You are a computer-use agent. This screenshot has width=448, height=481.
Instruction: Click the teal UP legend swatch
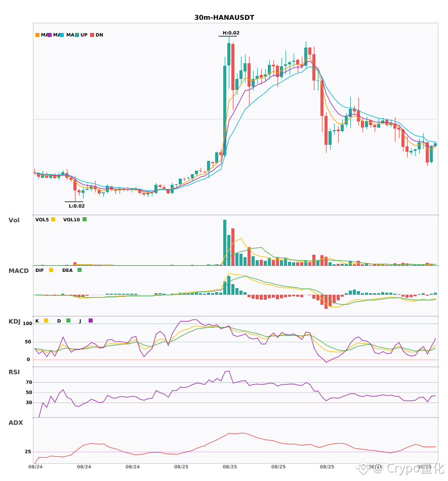point(77,35)
